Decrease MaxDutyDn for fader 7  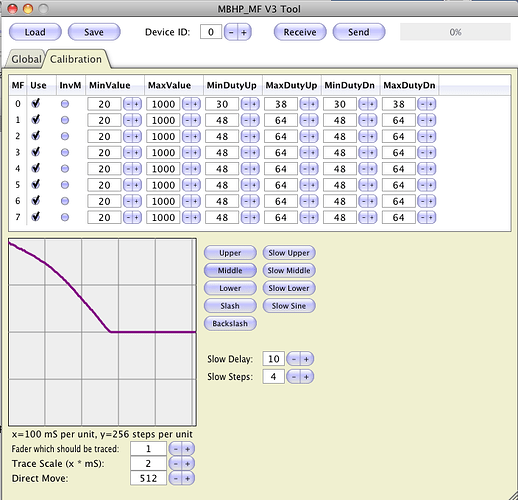[422, 218]
